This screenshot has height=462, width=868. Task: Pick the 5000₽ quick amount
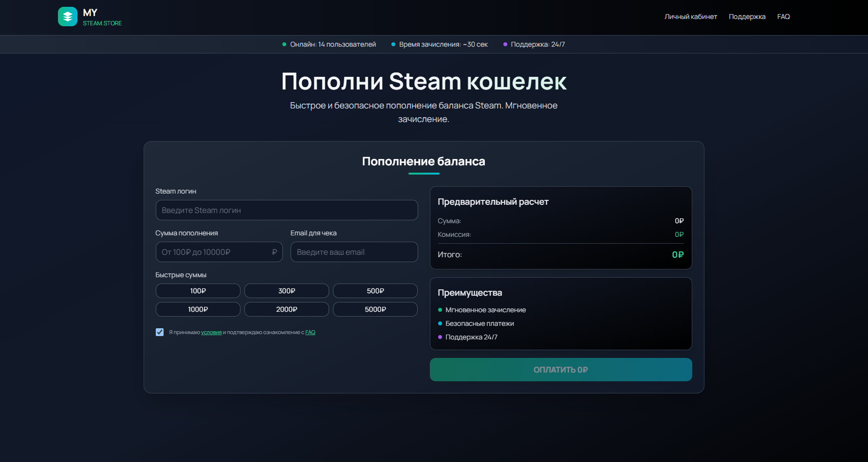(375, 309)
